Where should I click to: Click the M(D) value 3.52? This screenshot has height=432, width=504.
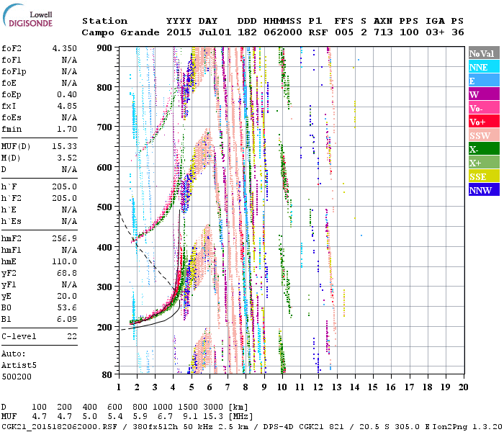tap(67, 158)
